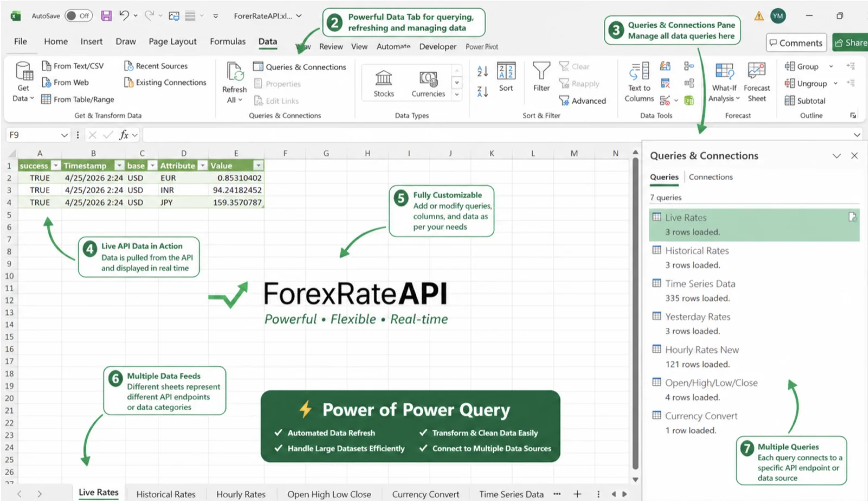Add a new sheet with plus button

[577, 494]
